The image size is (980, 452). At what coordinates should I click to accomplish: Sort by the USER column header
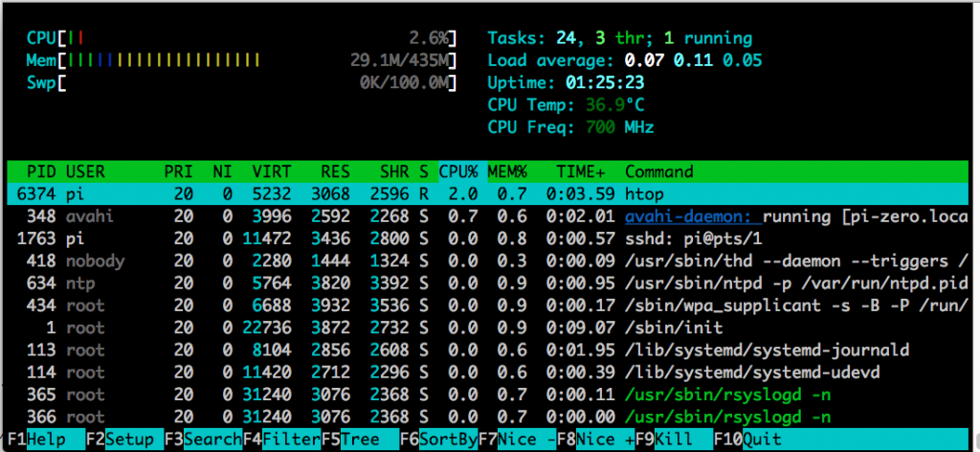coord(85,172)
